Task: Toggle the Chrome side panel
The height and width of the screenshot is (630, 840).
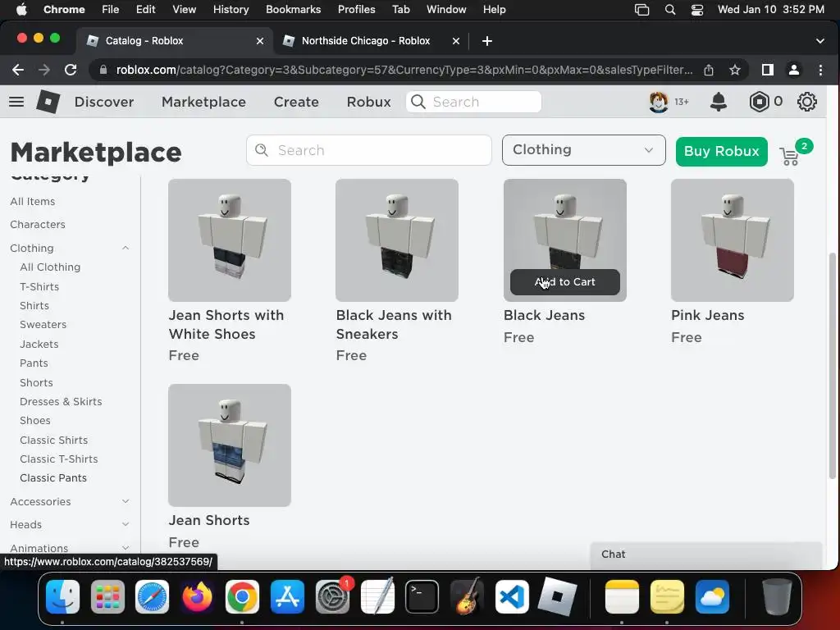Action: point(767,70)
